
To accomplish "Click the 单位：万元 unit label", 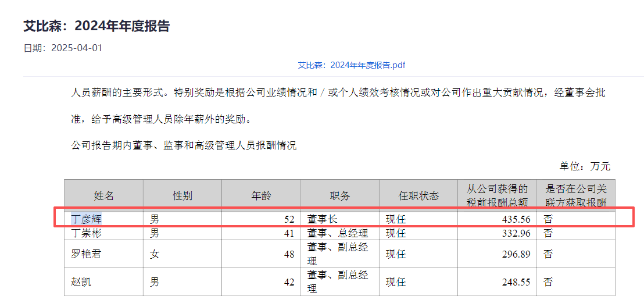I will (x=585, y=166).
